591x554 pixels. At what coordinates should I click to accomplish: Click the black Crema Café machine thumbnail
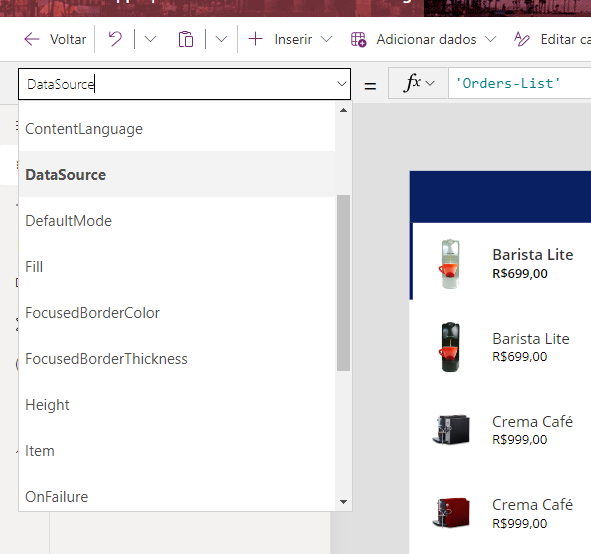(x=451, y=430)
